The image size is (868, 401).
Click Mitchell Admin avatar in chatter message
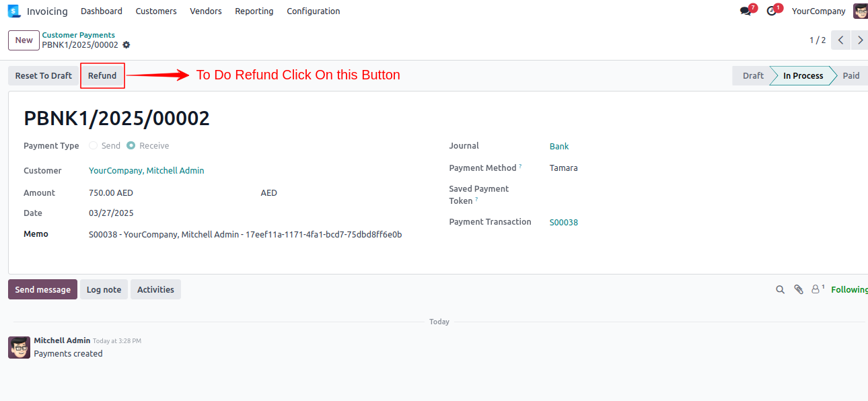point(20,347)
